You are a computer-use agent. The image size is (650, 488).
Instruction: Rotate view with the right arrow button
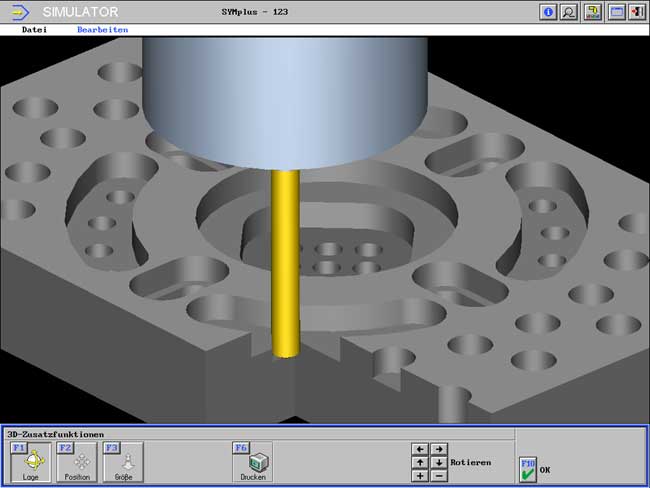(438, 450)
